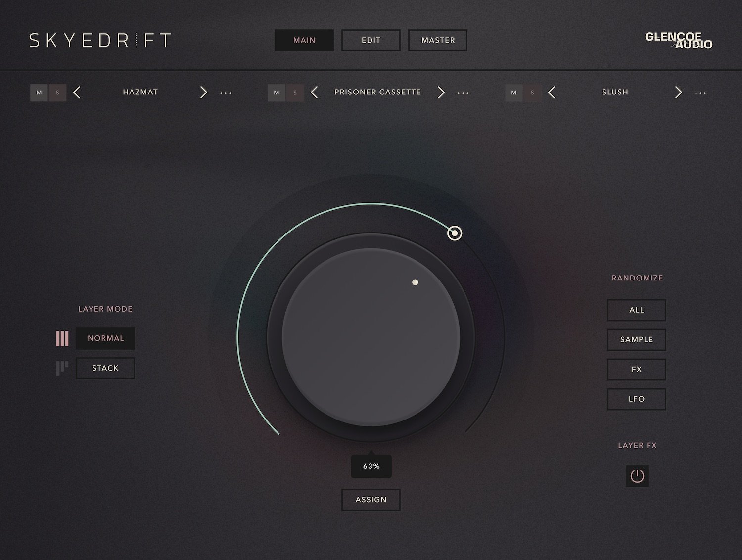Go to previous preset before Prisoner Cassette
This screenshot has height=560, width=742.
[x=314, y=93]
